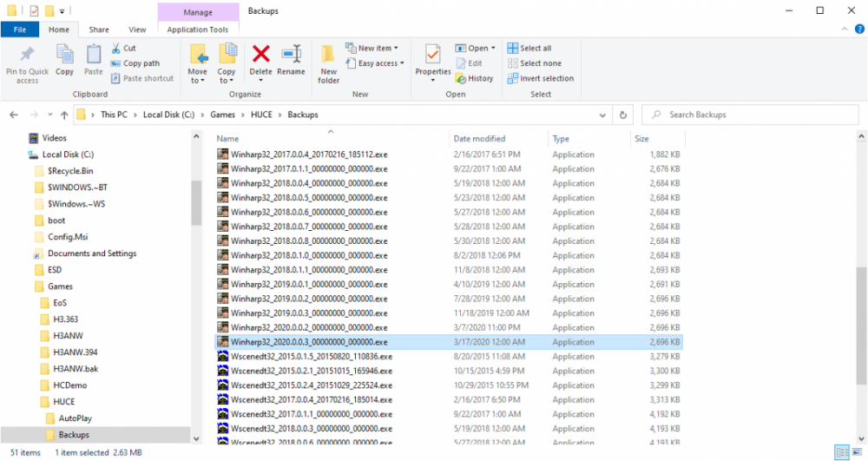Image resolution: width=868 pixels, height=461 pixels.
Task: Click quick access New folder icon
Action: click(x=49, y=10)
